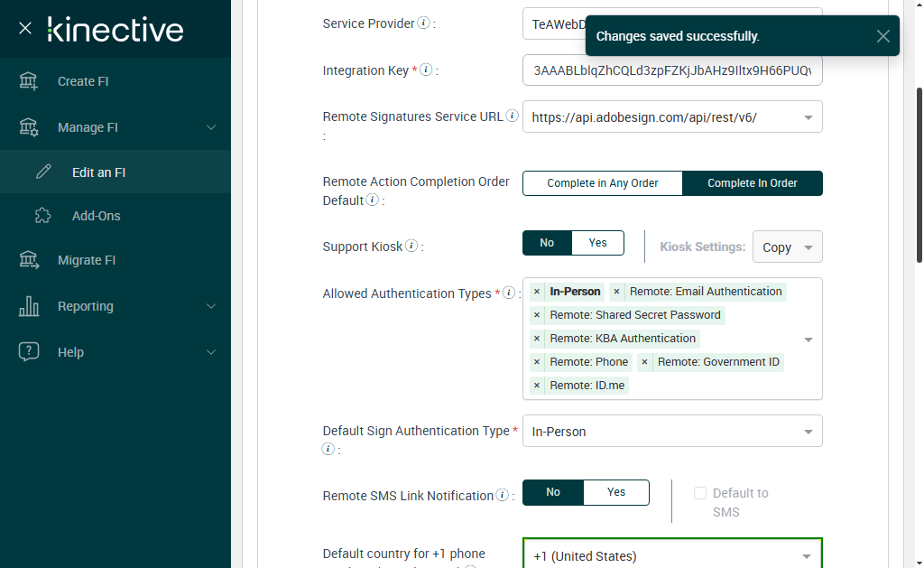Click the Kinective logo
This screenshot has height=568, width=924.
tap(115, 29)
